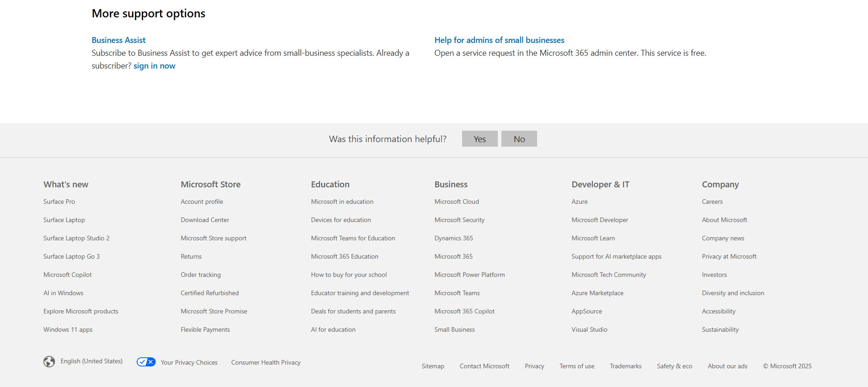Open the Business Assist link
The image size is (868, 387).
coord(118,40)
